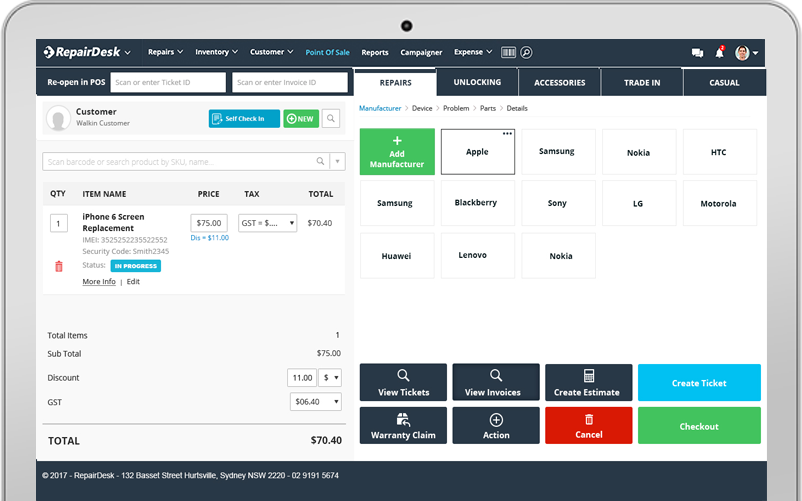Click the user profile avatar
This screenshot has width=802, height=501.
742,52
